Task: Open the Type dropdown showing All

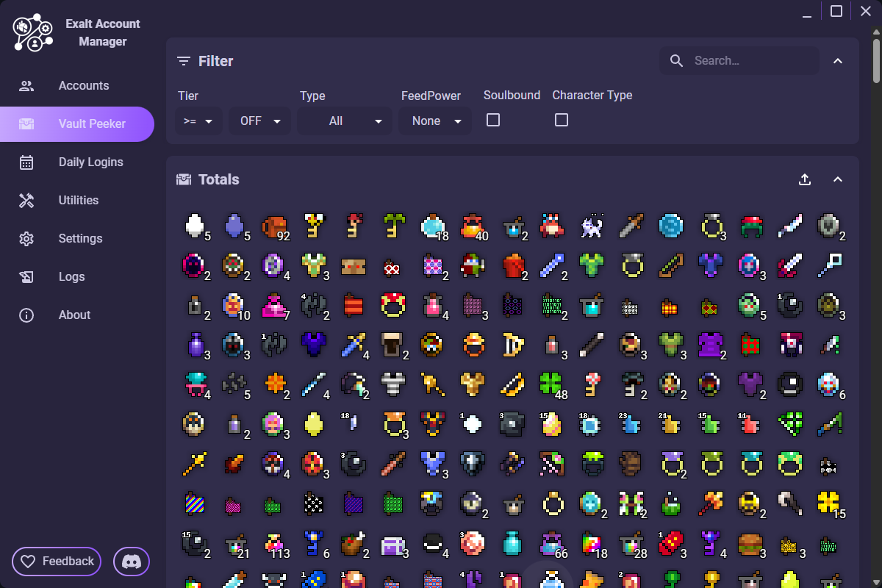Action: (x=345, y=121)
